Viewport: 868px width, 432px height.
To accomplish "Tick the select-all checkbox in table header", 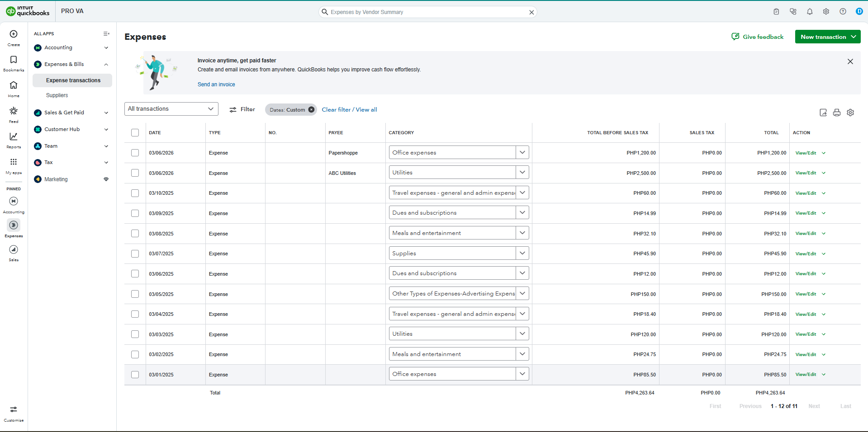I will coord(135,132).
